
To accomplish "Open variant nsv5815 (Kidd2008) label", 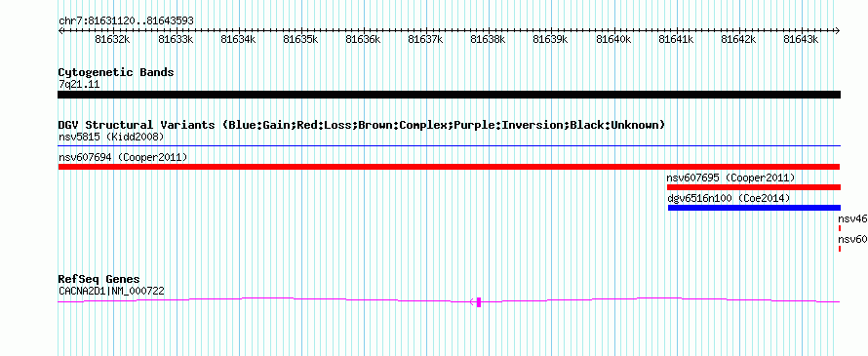I will pos(111,137).
